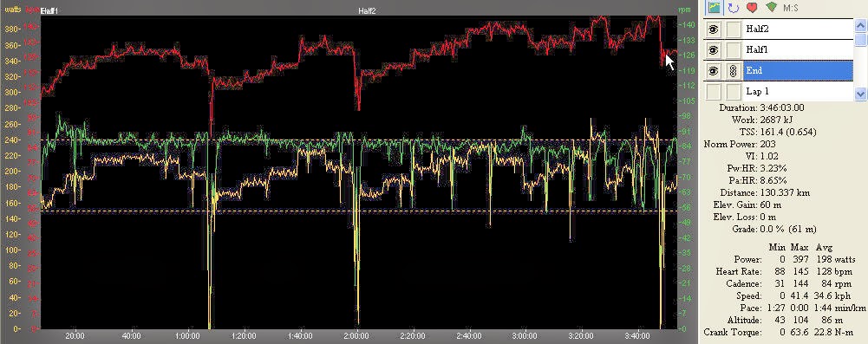
Task: Show Lap 1 using its empty visibility box
Action: (x=715, y=91)
